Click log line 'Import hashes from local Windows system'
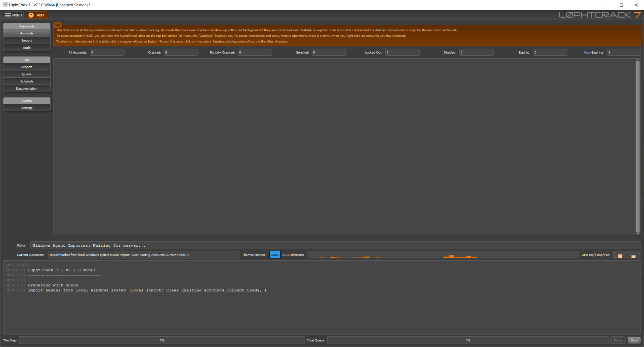The image size is (644, 347). (147, 290)
